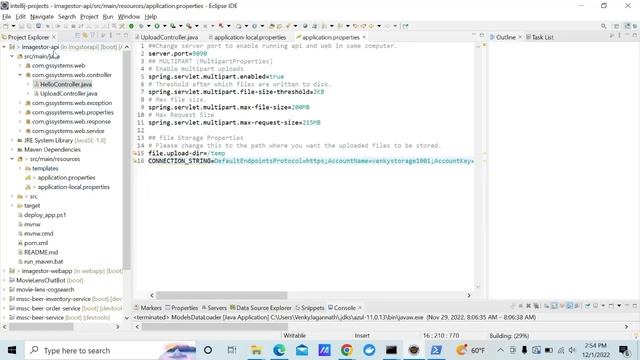Select MovieLensChatBot project

[49, 280]
